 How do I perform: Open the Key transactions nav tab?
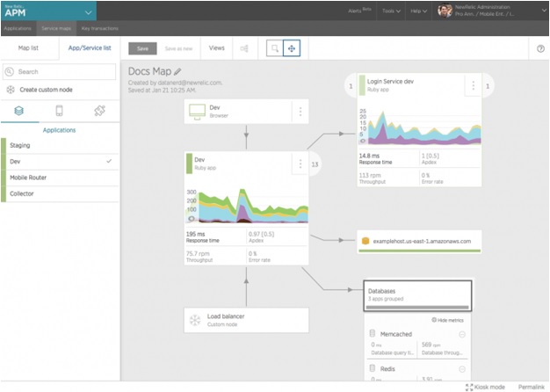100,28
